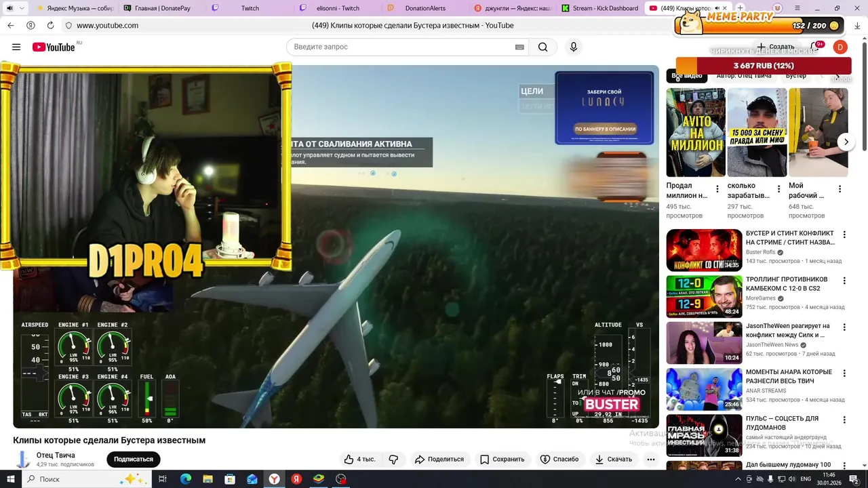Viewport: 868px width, 488px height.
Task: Open the notification center icon
Action: click(854, 479)
